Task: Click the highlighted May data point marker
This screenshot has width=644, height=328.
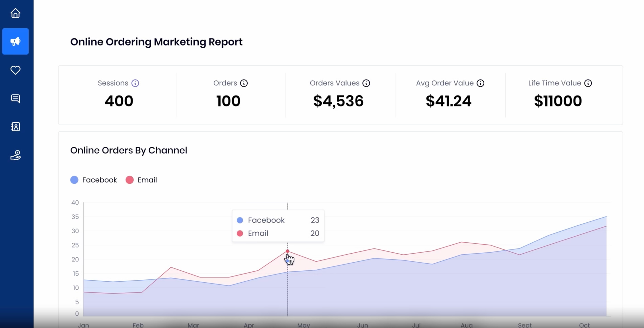Action: click(288, 251)
